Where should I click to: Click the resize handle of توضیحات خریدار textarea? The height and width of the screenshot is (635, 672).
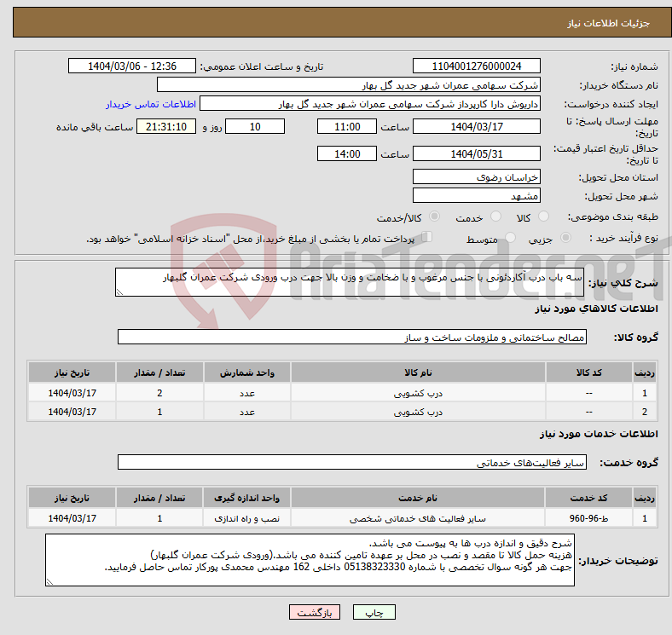click(49, 582)
